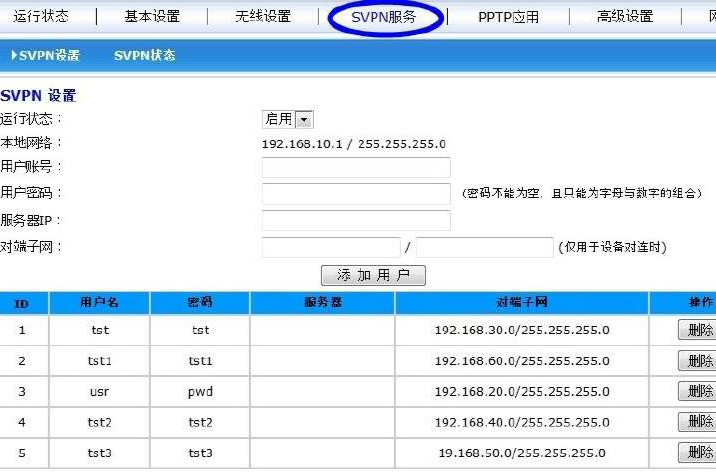
Task: Click the SVPN 设置 heading
Action: click(38, 95)
